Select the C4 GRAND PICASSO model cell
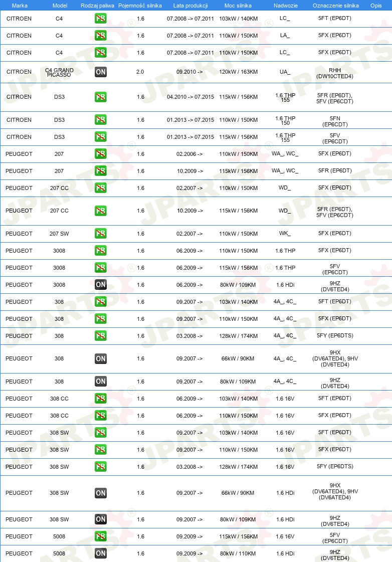The image size is (392, 562). 59,72
